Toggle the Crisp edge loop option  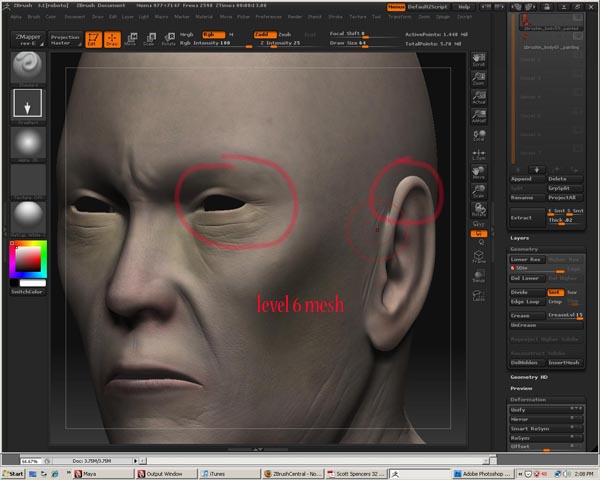pyautogui.click(x=555, y=302)
